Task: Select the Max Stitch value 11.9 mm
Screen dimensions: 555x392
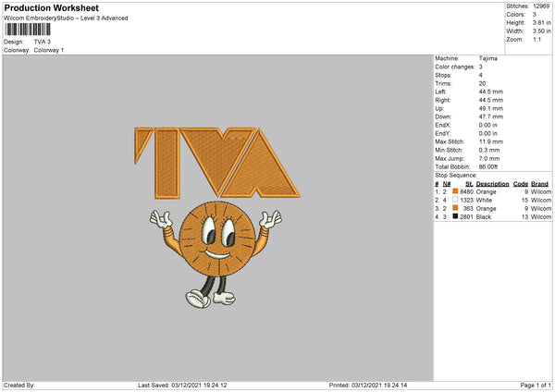Action: [491, 141]
